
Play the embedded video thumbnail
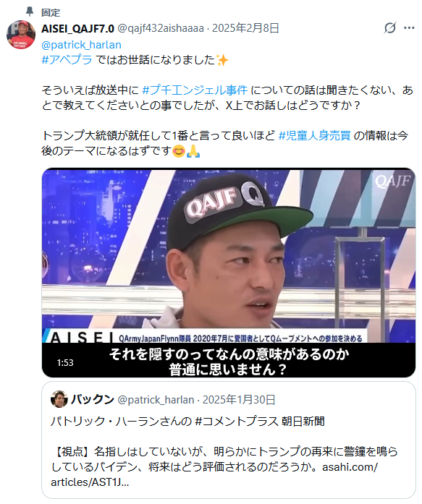click(228, 273)
